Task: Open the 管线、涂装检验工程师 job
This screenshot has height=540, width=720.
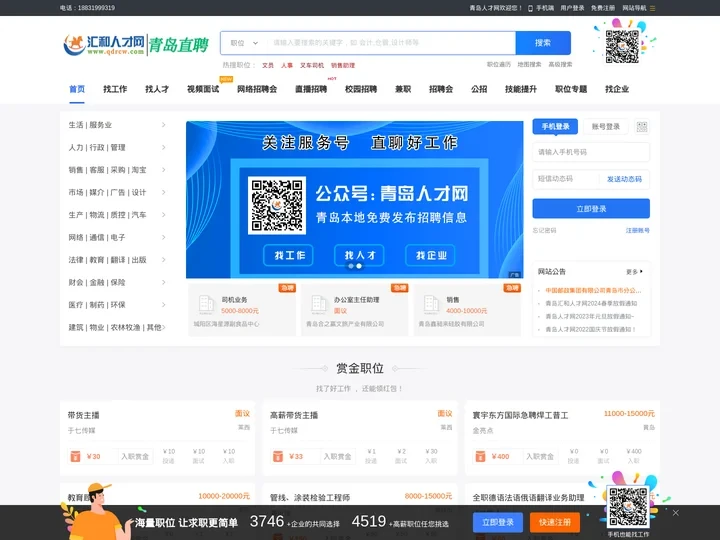Action: tap(310, 498)
